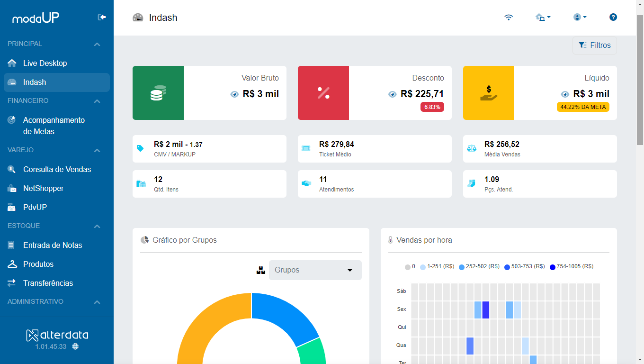Click the R$ 279,84 Ticket Médio value
Image resolution: width=644 pixels, height=364 pixels.
click(337, 144)
